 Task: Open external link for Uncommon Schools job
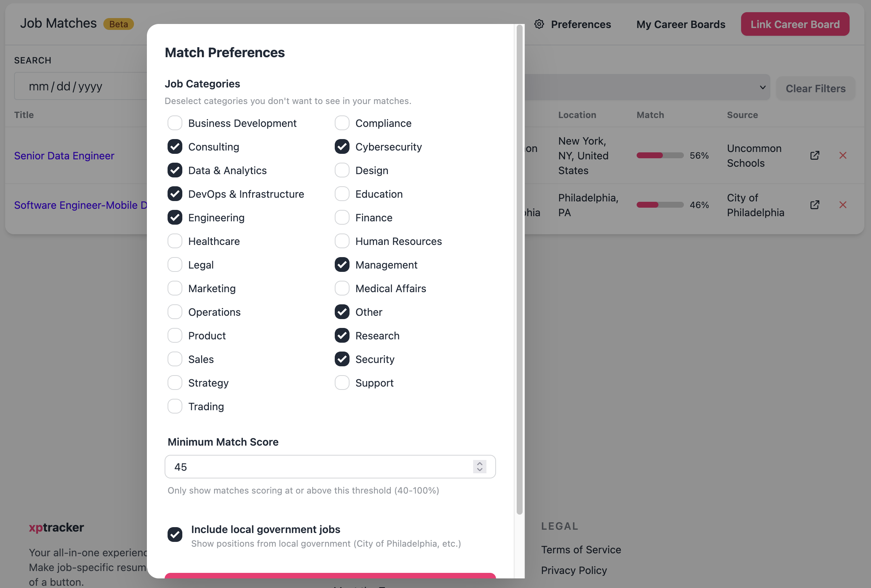tap(815, 155)
